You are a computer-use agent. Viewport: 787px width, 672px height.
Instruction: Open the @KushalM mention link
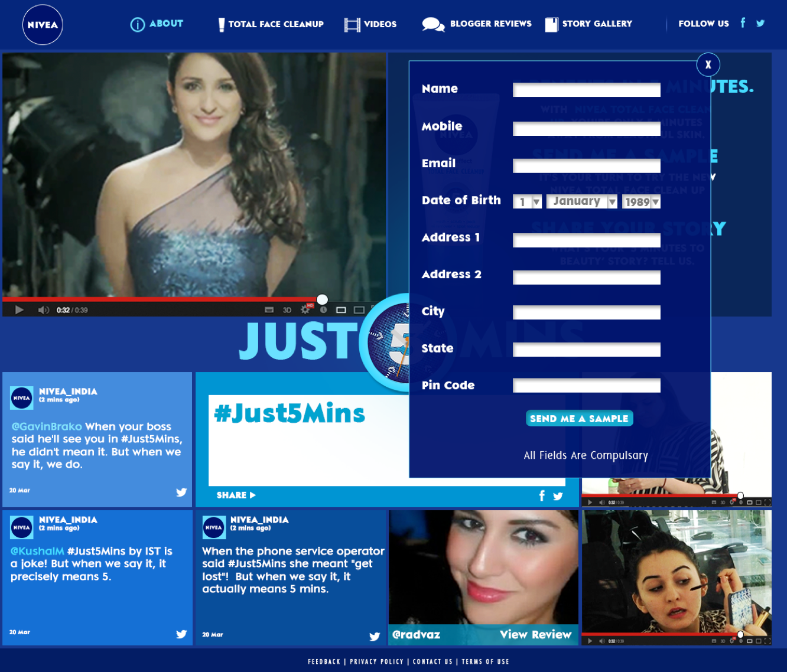pyautogui.click(x=37, y=551)
